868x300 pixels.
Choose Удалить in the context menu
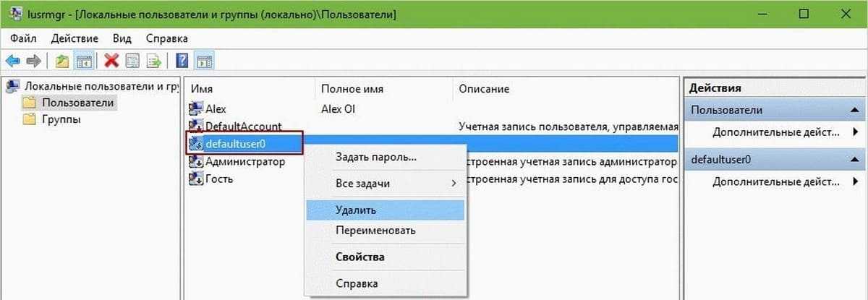point(355,210)
